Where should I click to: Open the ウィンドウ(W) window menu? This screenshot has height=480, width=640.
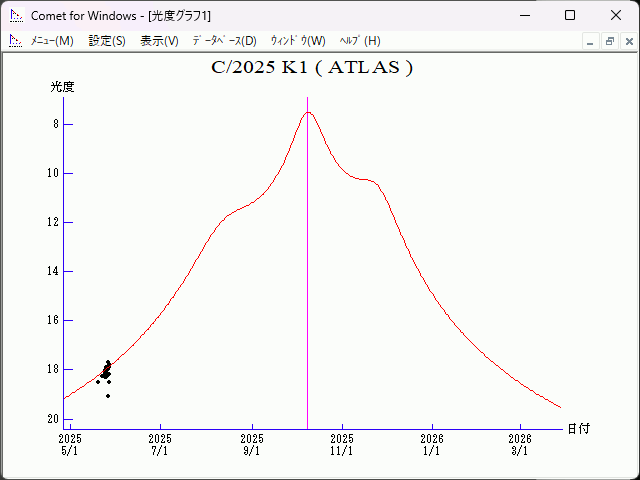(x=298, y=41)
